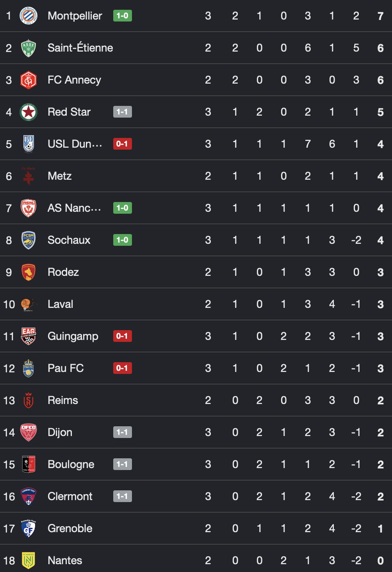
Task: Open Clermont's grey 1-1 draw badge
Action: tap(123, 496)
